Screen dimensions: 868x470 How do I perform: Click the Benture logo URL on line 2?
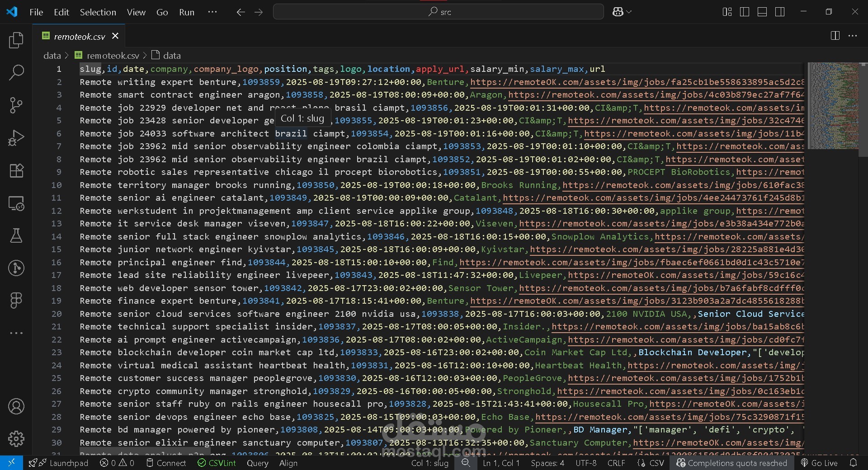tap(637, 82)
